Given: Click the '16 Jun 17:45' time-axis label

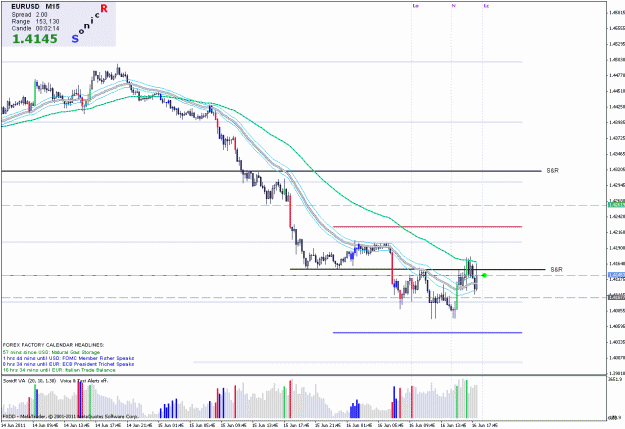Looking at the screenshot, I should click(484, 425).
